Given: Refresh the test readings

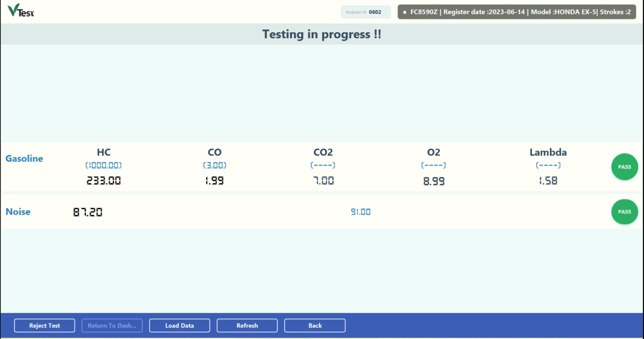Looking at the screenshot, I should [247, 326].
